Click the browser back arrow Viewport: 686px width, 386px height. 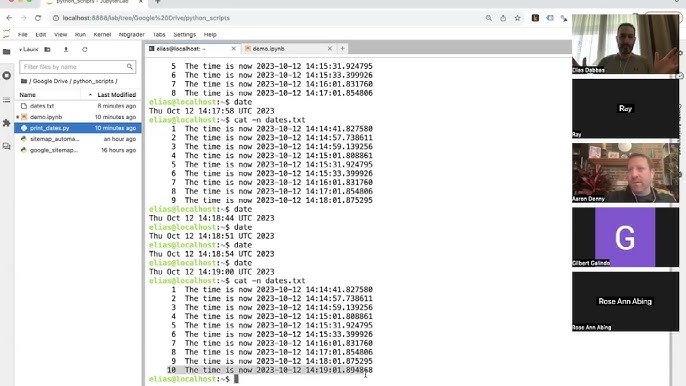point(9,18)
